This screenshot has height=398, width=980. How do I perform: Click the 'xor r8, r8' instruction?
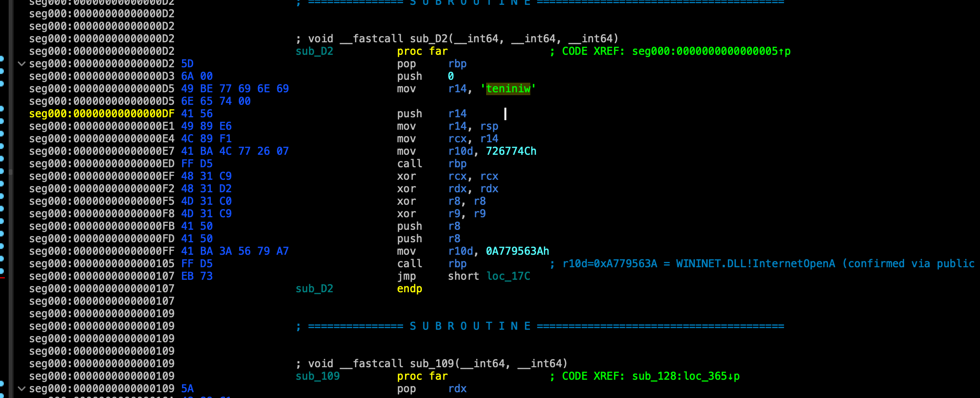pyautogui.click(x=441, y=201)
